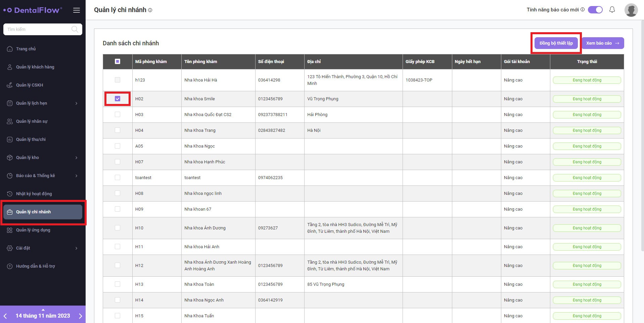Go to previous date with left arrow

click(x=5, y=316)
